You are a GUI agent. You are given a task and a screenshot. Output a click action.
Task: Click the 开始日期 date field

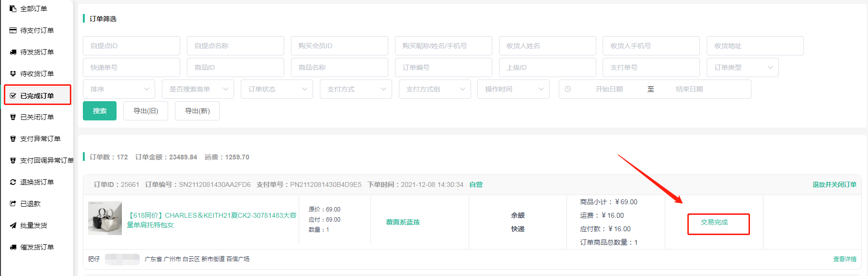(x=609, y=89)
